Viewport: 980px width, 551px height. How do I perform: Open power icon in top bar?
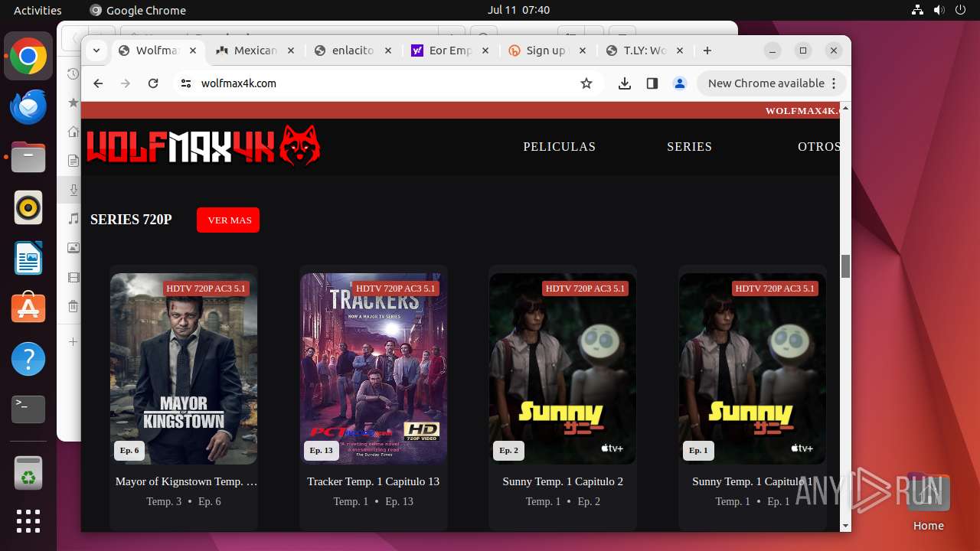tap(960, 10)
